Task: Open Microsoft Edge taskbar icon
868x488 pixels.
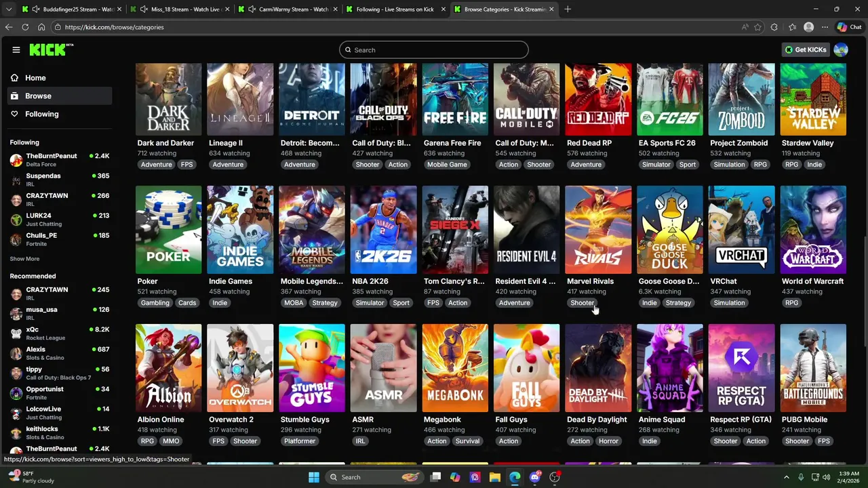Action: 515,477
